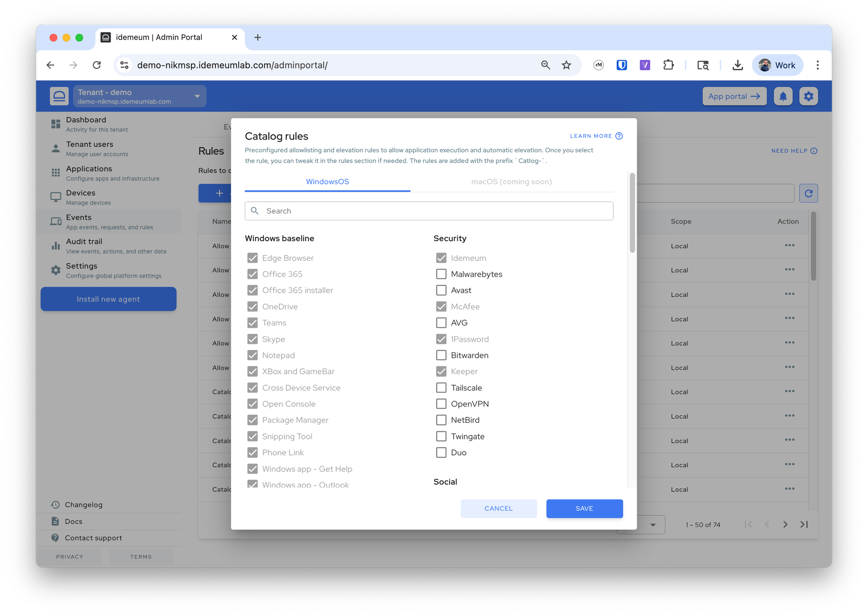The width and height of the screenshot is (868, 615).
Task: Open action menu for second Allow rule
Action: click(x=789, y=270)
